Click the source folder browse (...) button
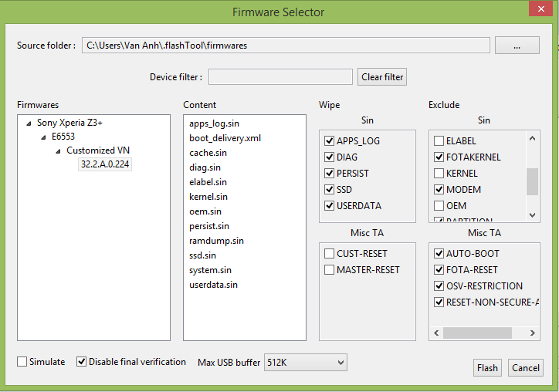This screenshot has height=392, width=559. (x=517, y=46)
